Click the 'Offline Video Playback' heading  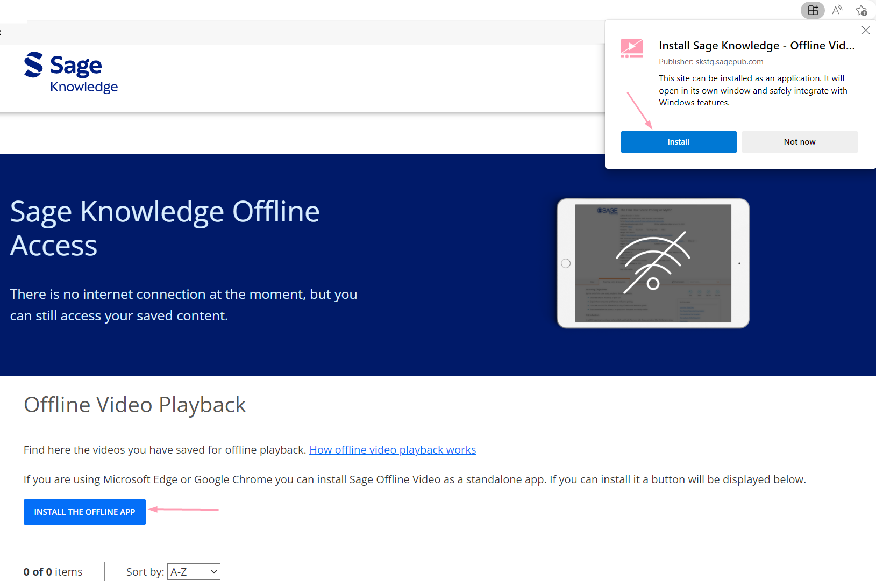pos(135,405)
